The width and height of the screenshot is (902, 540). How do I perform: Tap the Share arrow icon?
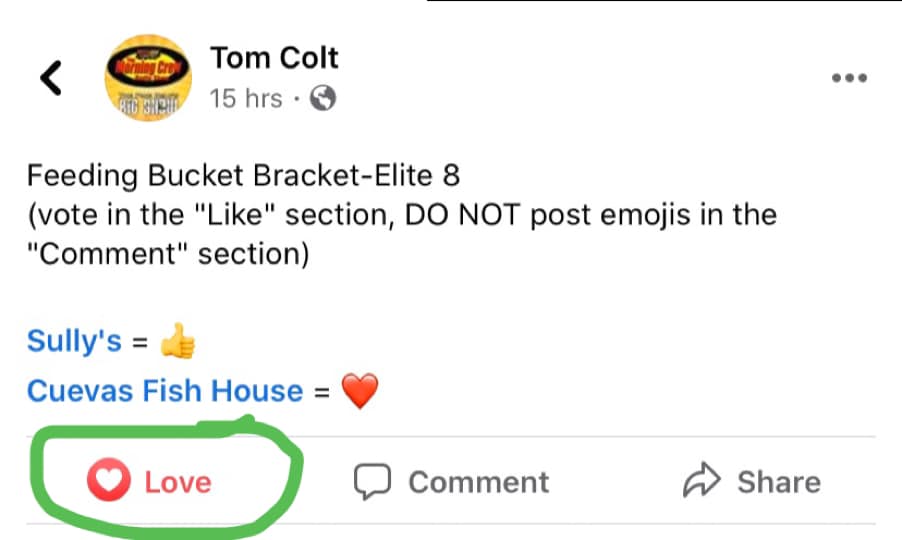click(x=701, y=482)
